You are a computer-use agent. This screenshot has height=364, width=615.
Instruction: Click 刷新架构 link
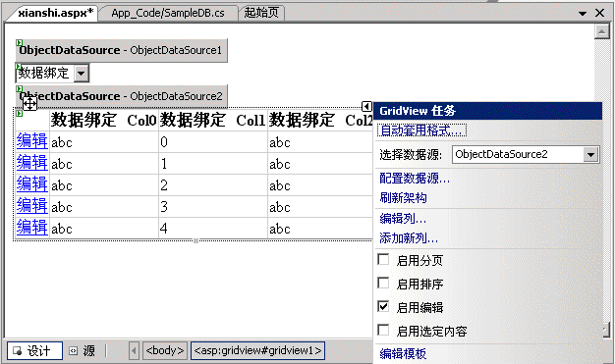[403, 198]
